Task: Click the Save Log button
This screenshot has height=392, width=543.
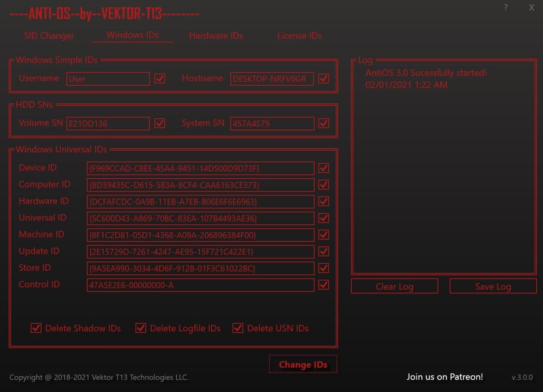Action: [x=493, y=286]
